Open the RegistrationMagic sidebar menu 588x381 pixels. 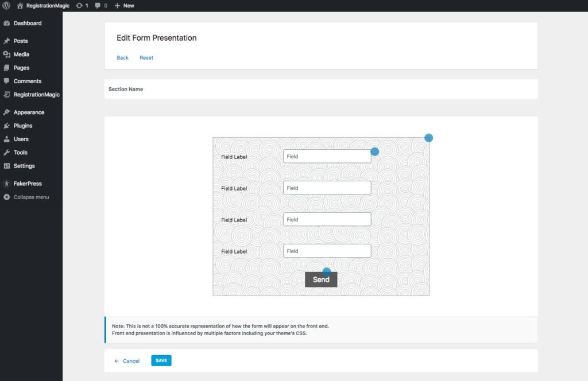point(36,95)
